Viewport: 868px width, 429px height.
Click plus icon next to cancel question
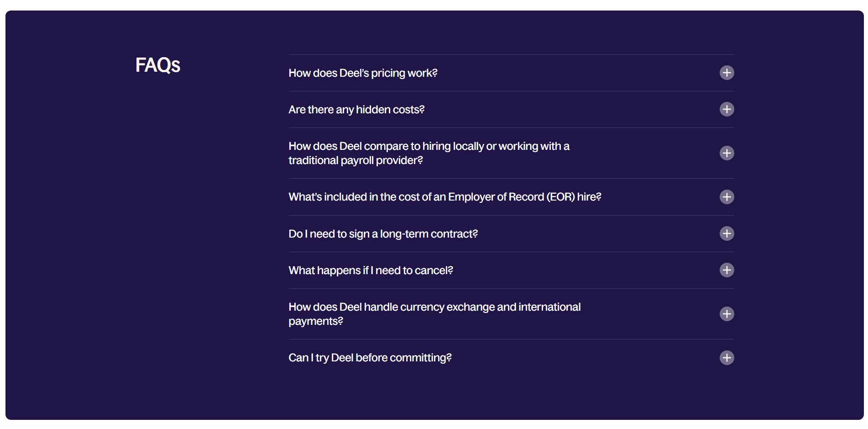click(x=727, y=270)
